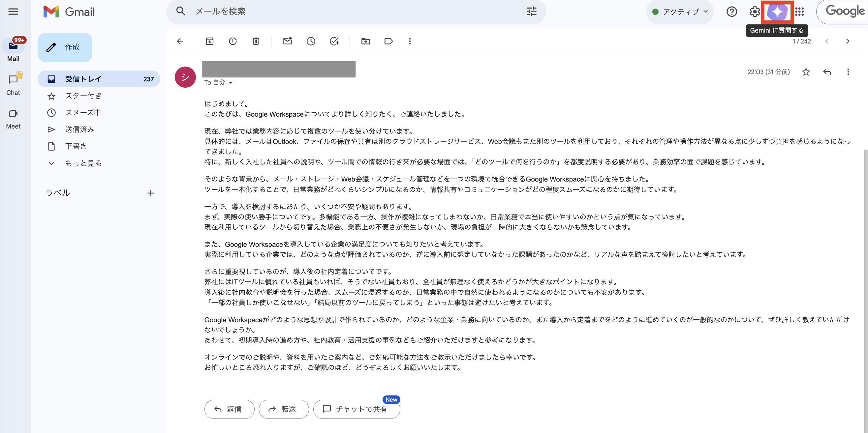The width and height of the screenshot is (868, 433).
Task: Snooze this email
Action: [x=311, y=41]
